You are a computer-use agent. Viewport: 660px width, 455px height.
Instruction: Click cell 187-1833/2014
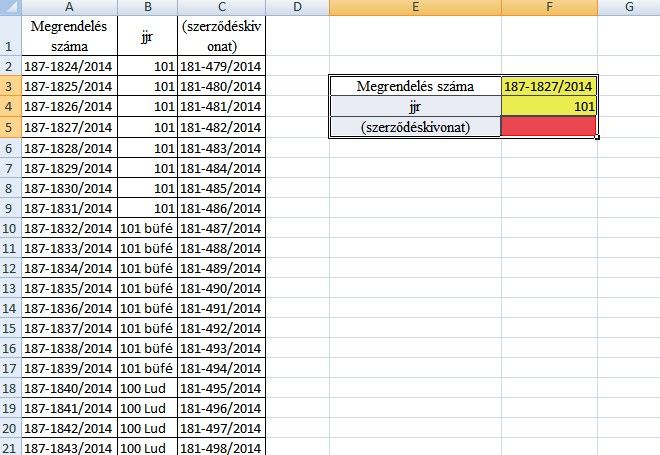tap(69, 248)
